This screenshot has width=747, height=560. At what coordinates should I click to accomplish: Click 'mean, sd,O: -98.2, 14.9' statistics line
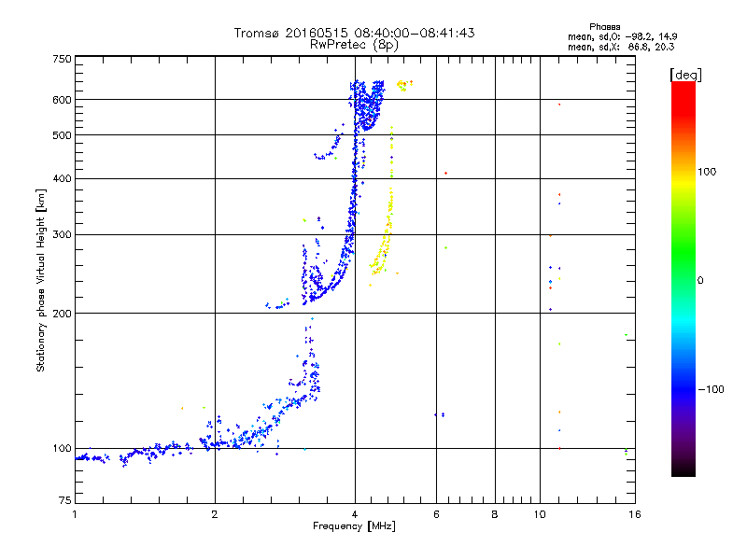click(x=622, y=36)
